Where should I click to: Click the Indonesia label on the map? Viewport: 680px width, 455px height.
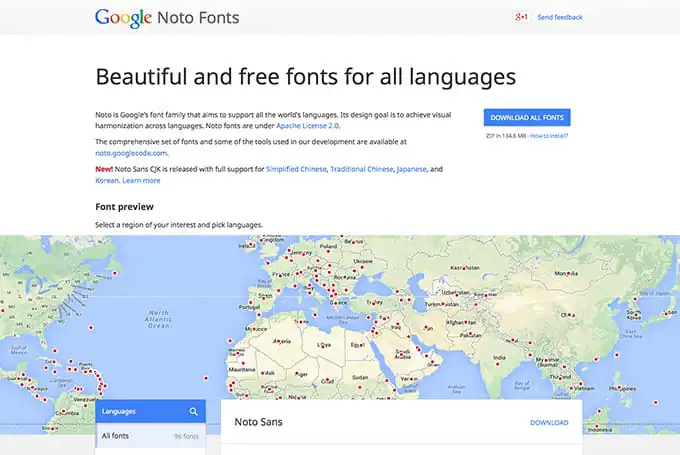[x=600, y=430]
